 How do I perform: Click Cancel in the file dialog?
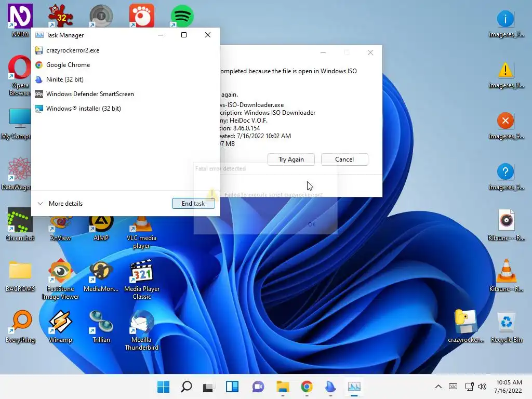coord(344,159)
